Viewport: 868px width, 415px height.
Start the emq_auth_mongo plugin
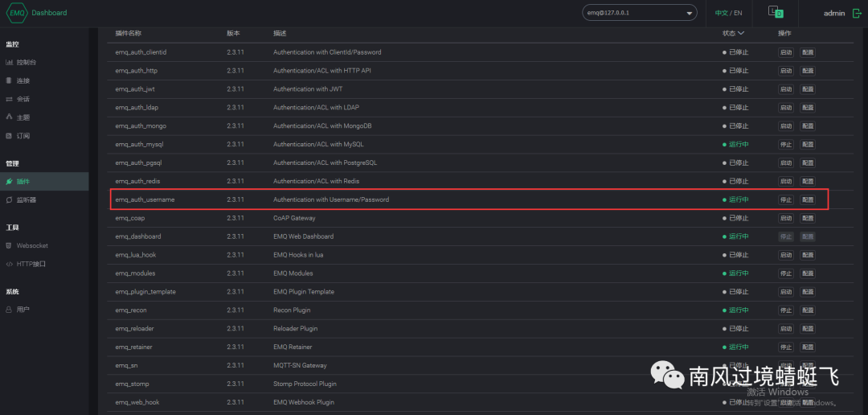coord(785,125)
